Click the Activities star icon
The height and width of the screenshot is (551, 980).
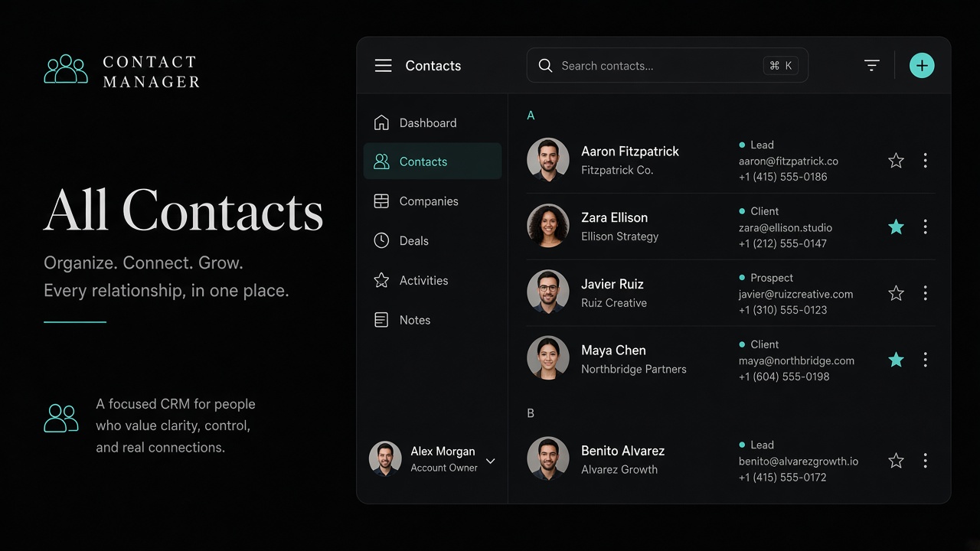click(x=381, y=280)
